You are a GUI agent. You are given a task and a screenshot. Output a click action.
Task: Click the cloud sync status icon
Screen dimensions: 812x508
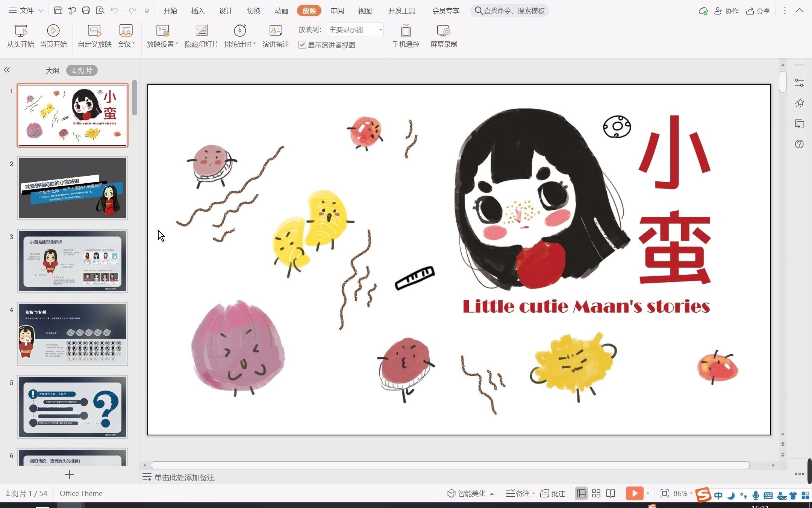703,11
